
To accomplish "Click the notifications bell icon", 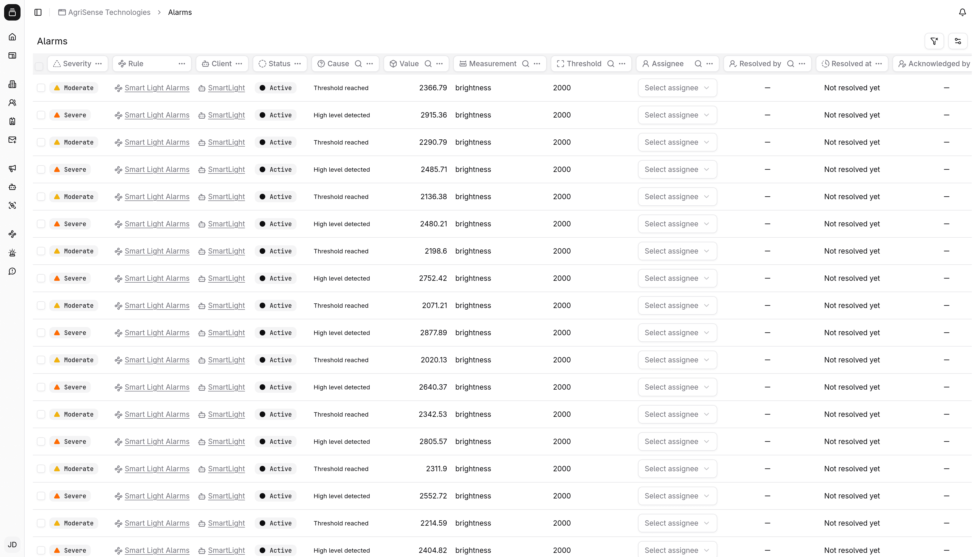I will pos(962,12).
